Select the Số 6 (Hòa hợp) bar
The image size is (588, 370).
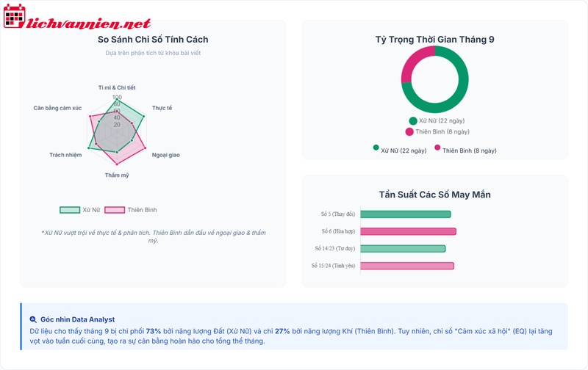pos(408,231)
